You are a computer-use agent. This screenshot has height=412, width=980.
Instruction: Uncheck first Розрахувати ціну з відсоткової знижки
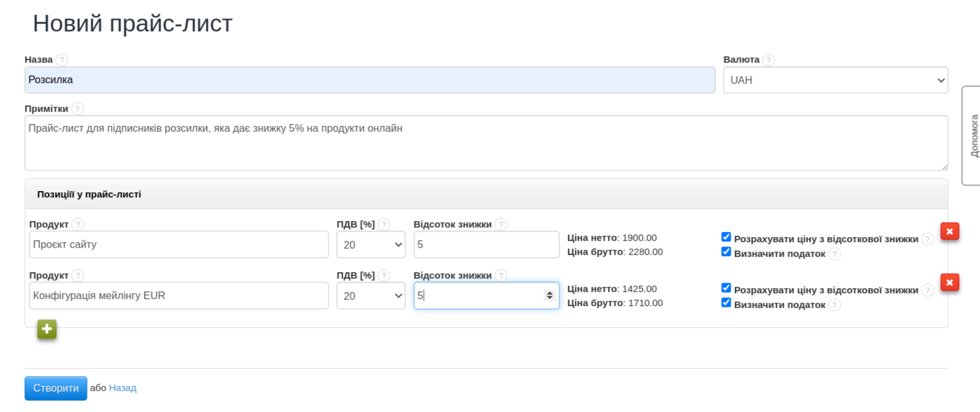(726, 237)
